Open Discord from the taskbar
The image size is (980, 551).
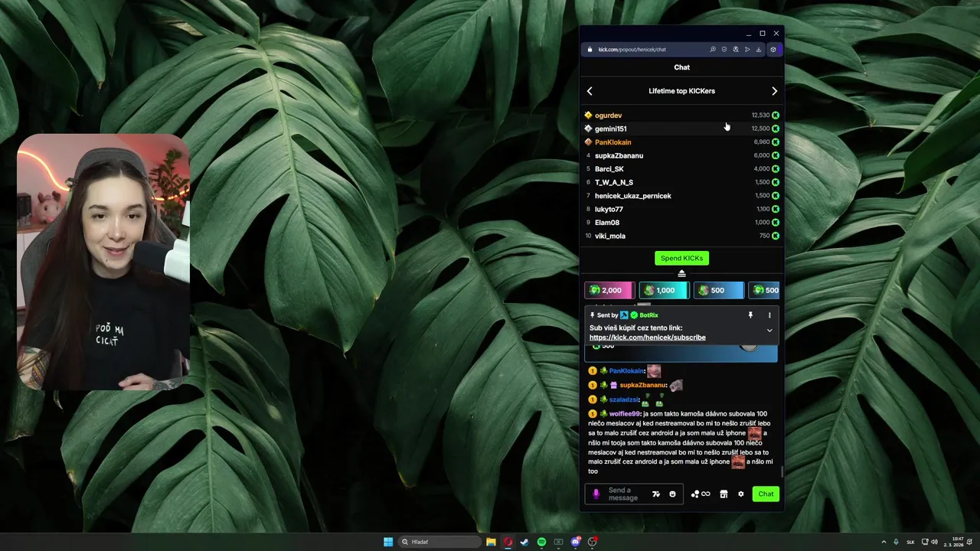click(x=576, y=542)
